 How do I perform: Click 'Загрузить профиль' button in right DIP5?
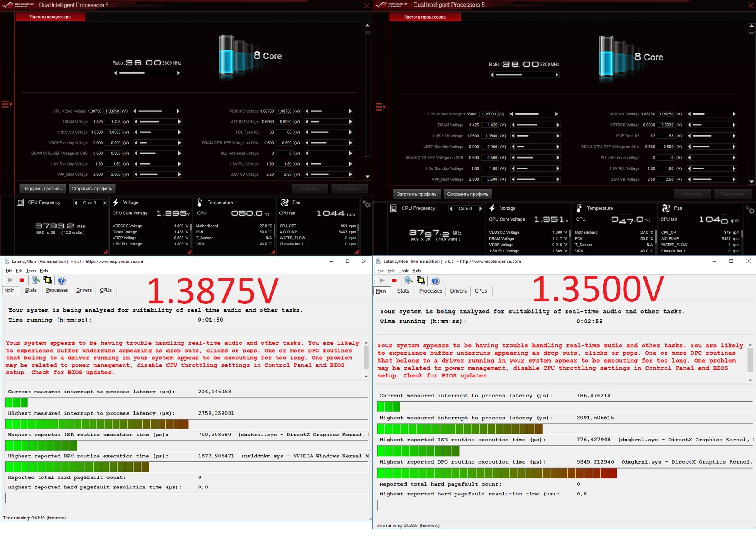(417, 194)
